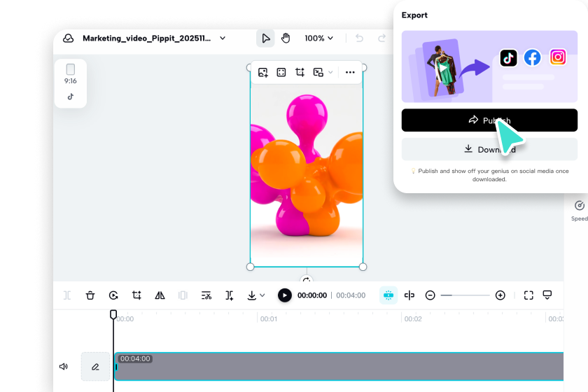The width and height of the screenshot is (588, 392).
Task: Click the TikTok icon under 9:16
Action: (x=71, y=97)
